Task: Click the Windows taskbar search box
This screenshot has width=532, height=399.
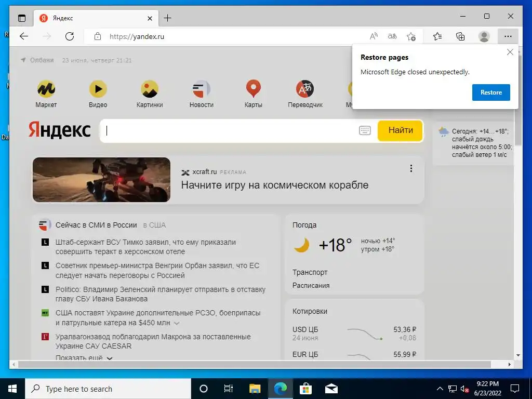Action: point(108,389)
